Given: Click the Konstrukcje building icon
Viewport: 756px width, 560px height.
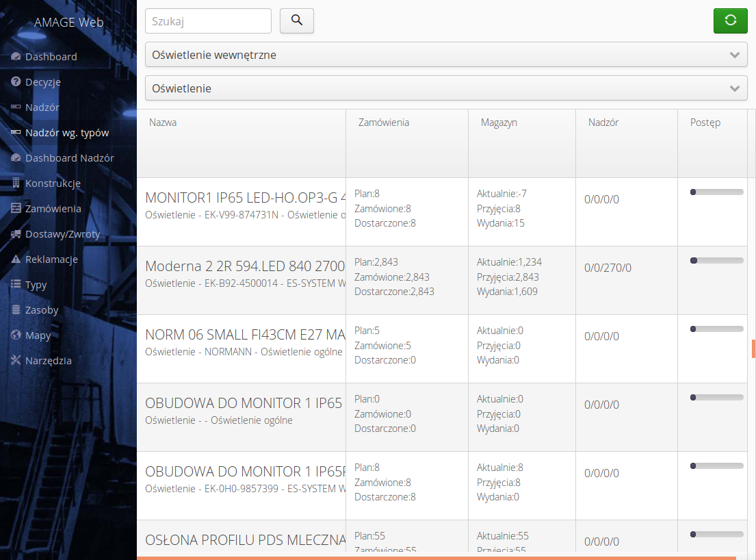Looking at the screenshot, I should (x=16, y=183).
